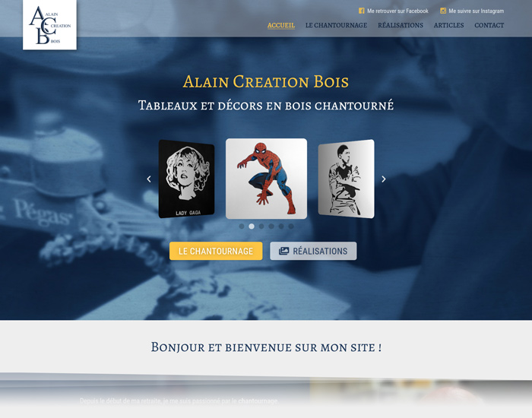Select the first carousel pagination dot
532x418 pixels.
click(242, 226)
